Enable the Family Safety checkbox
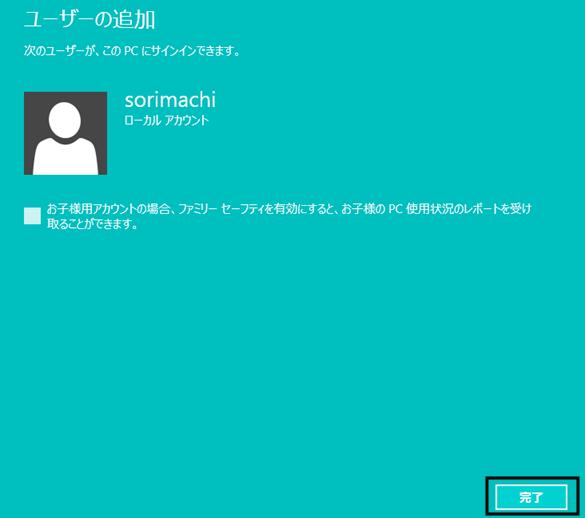Screen dimensions: 585x518 (x=32, y=216)
